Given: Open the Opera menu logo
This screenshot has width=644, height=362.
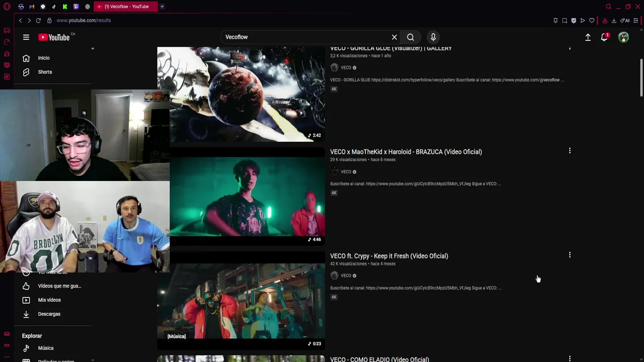Looking at the screenshot, I should [7, 7].
